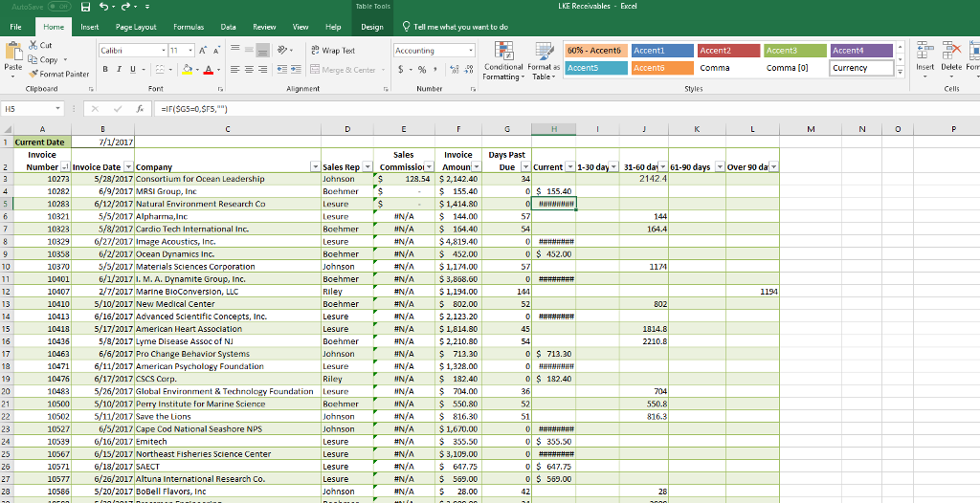Decrease decimal places
The image size is (980, 503).
(x=468, y=70)
